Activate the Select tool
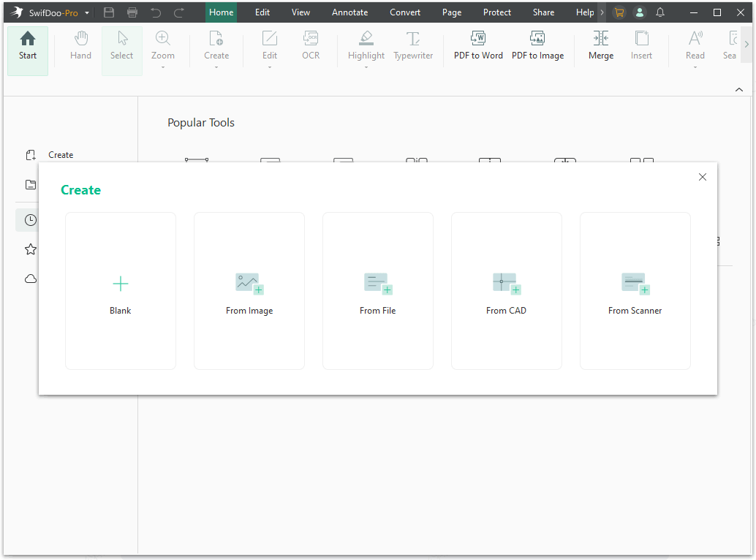The image size is (756, 560). pyautogui.click(x=121, y=46)
